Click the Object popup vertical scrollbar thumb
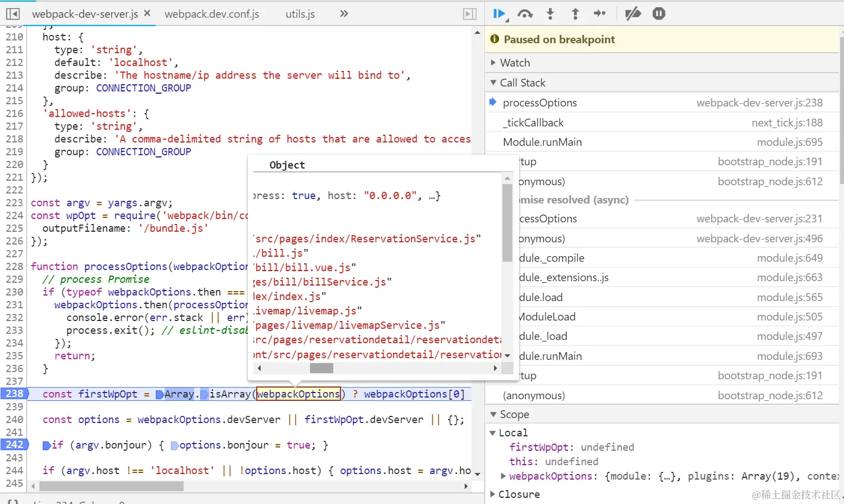This screenshot has height=504, width=844. click(x=507, y=223)
